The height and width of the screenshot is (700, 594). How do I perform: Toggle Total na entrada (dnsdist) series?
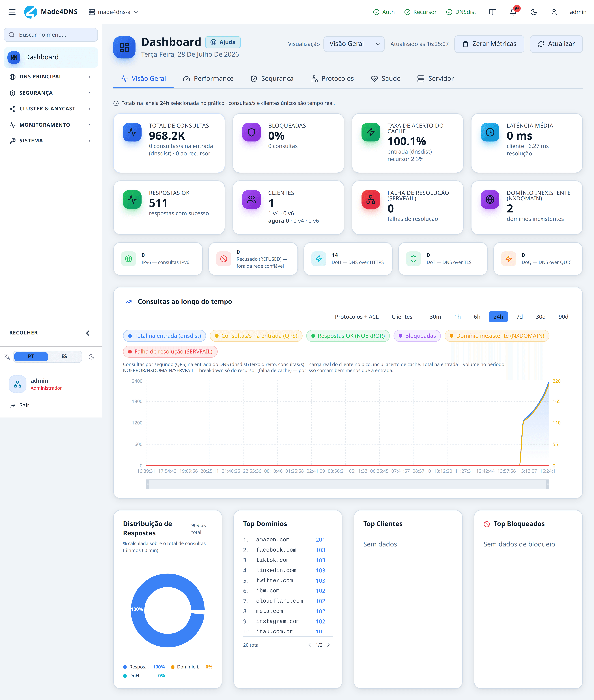(x=164, y=336)
